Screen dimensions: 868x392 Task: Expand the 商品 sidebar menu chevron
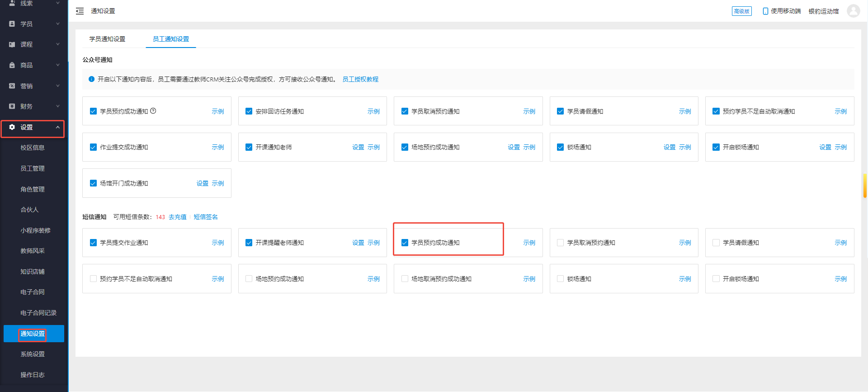[x=58, y=65]
